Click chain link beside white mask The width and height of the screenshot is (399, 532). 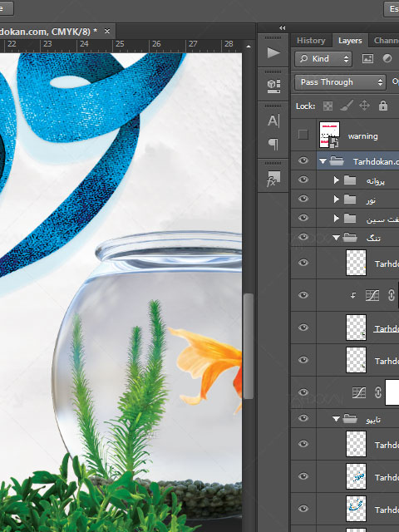point(377,392)
